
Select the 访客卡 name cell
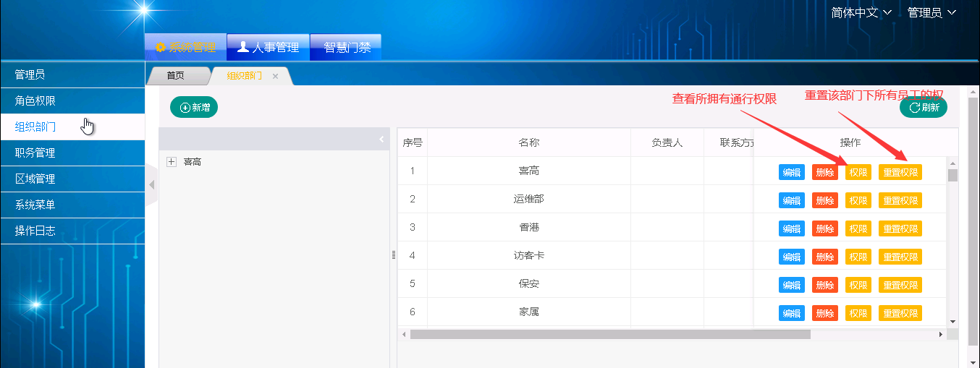click(x=529, y=255)
